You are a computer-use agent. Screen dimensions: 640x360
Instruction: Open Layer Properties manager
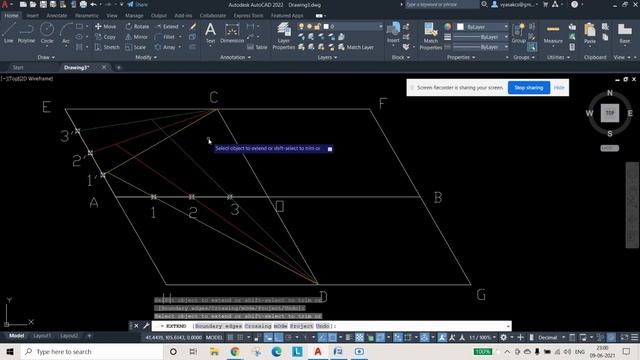coord(283,36)
